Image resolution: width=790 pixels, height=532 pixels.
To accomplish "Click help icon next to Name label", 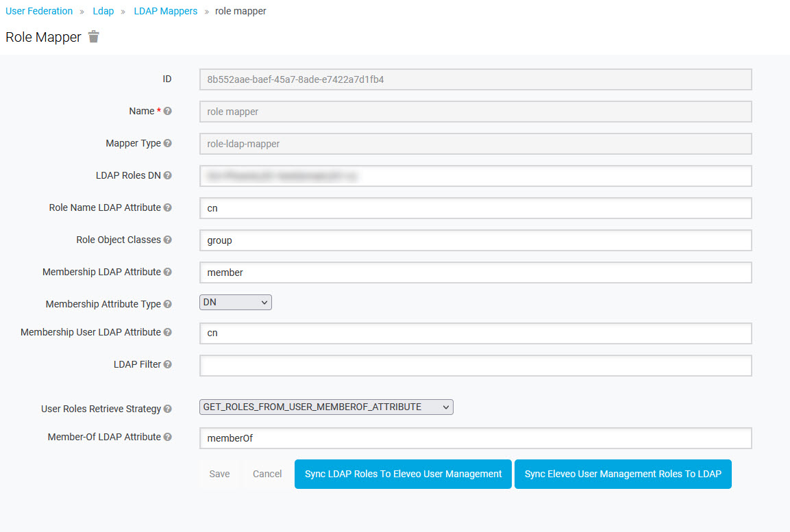I will (x=168, y=111).
